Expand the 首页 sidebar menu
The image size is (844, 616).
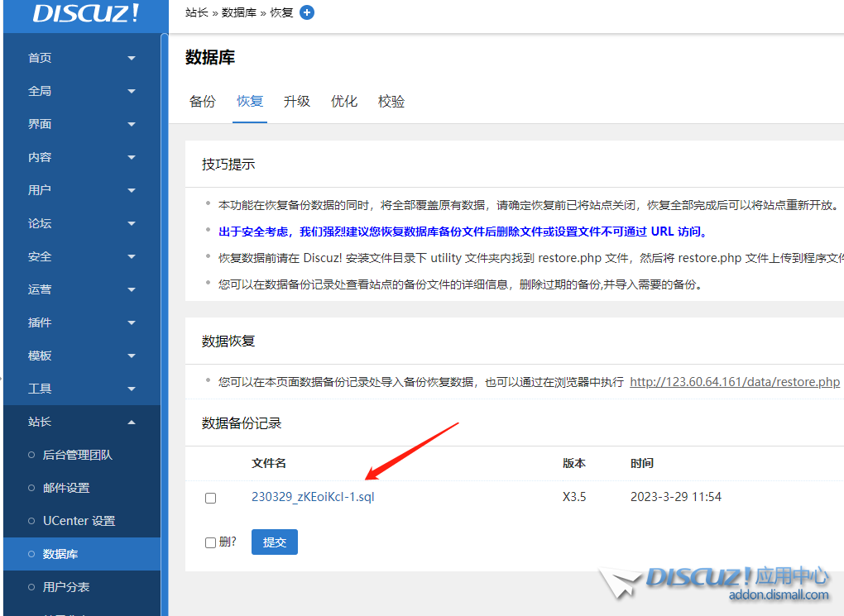pyautogui.click(x=81, y=58)
